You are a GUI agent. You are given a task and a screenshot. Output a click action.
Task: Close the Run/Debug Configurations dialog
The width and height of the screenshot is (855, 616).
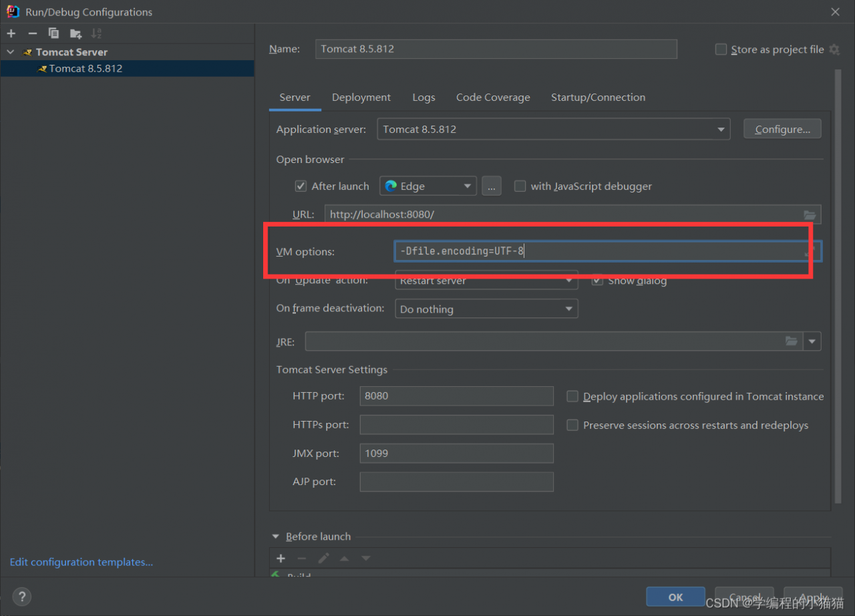pyautogui.click(x=835, y=11)
